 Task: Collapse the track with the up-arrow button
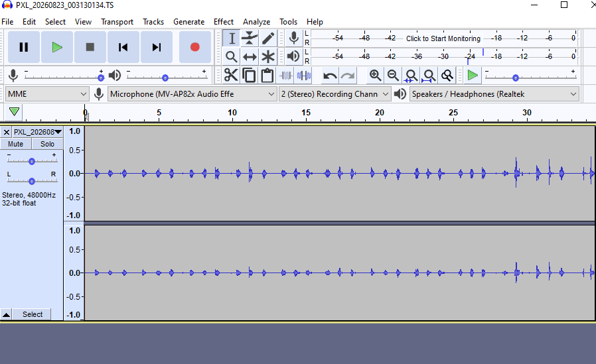tap(6, 315)
